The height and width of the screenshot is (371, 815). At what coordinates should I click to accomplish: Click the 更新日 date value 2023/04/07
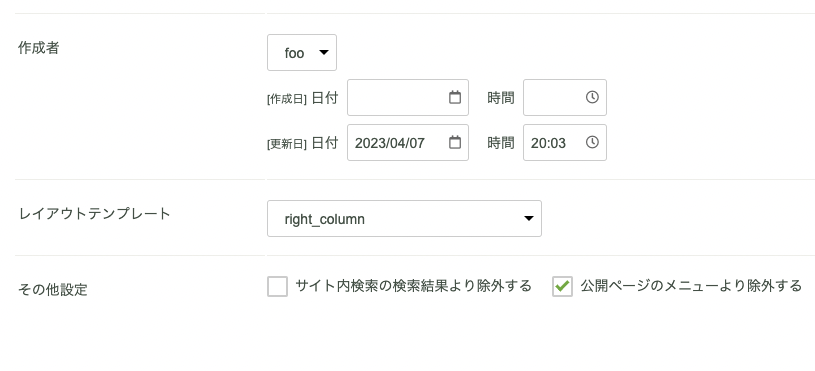pyautogui.click(x=390, y=143)
